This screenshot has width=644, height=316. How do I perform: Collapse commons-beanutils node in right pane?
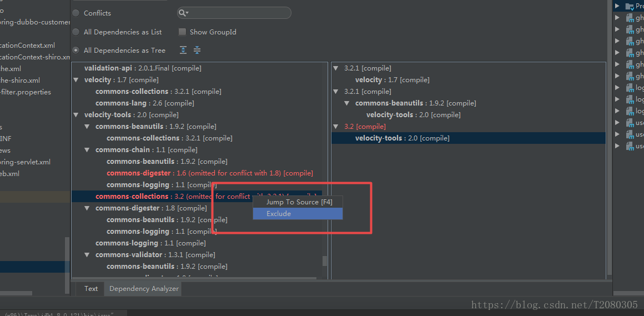[346, 103]
